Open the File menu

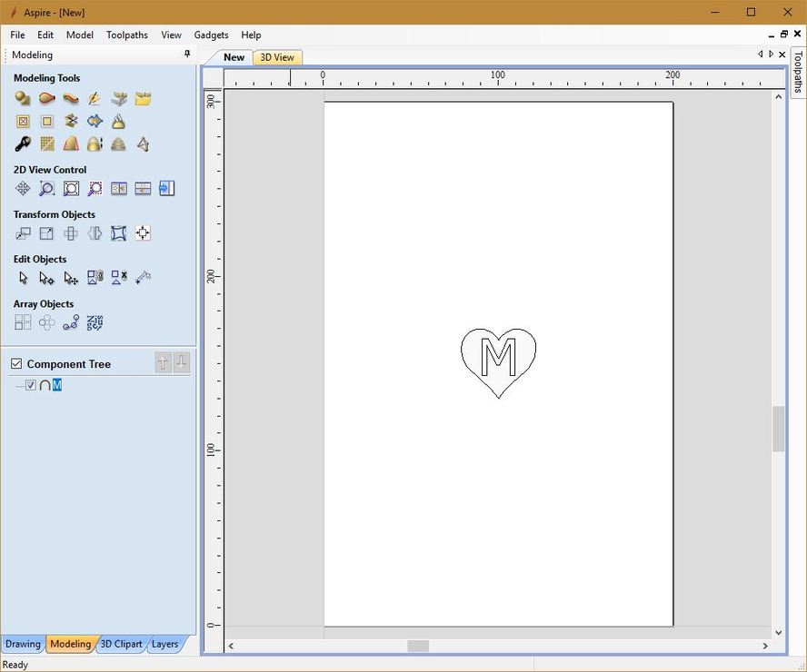click(17, 35)
